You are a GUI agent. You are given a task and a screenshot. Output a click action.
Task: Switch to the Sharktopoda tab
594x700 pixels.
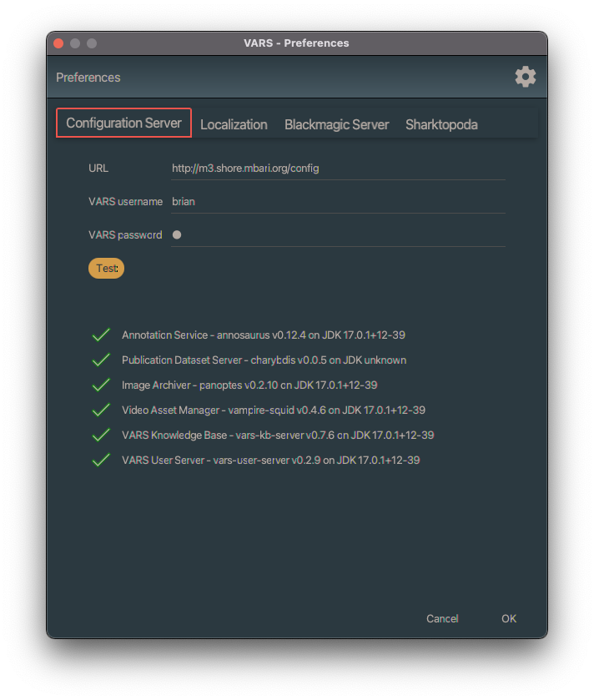pyautogui.click(x=441, y=123)
